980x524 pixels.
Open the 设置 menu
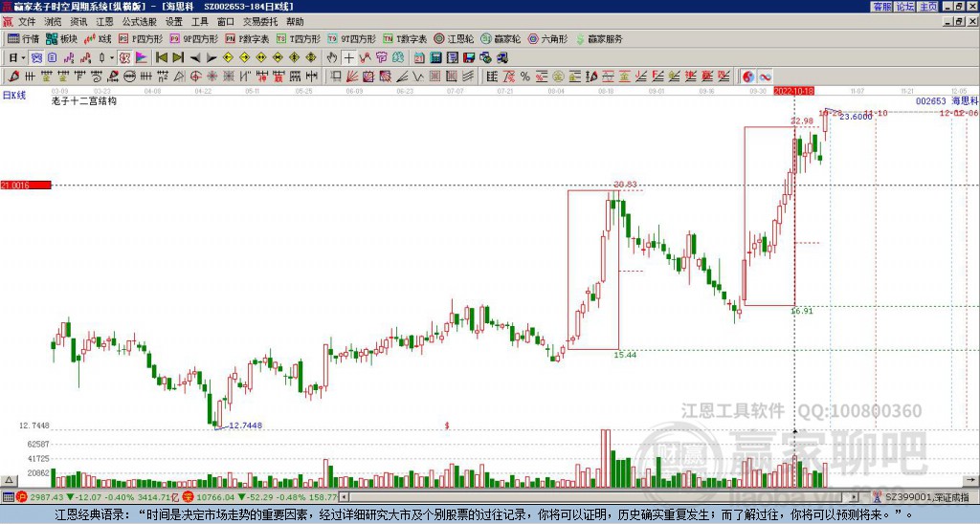pyautogui.click(x=174, y=22)
